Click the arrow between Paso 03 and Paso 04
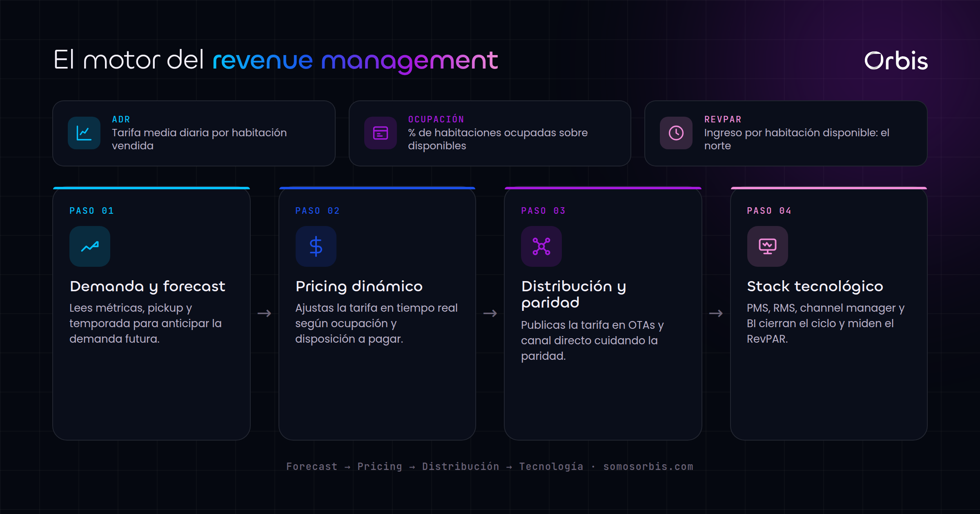The image size is (980, 514). click(716, 313)
